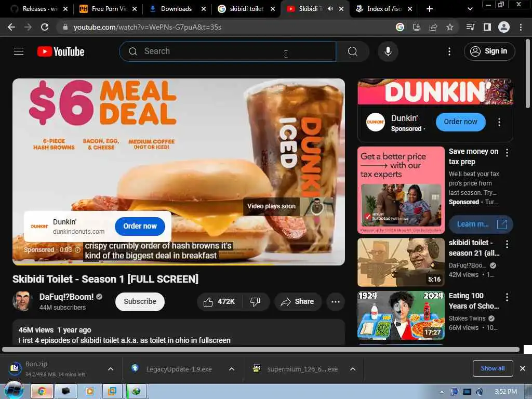532x399 pixels.
Task: Open options for Dunkin' sponsored card
Action: [499, 122]
